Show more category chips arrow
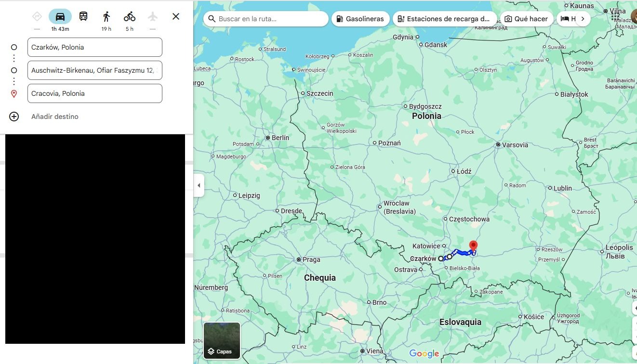637x364 pixels. pyautogui.click(x=583, y=19)
